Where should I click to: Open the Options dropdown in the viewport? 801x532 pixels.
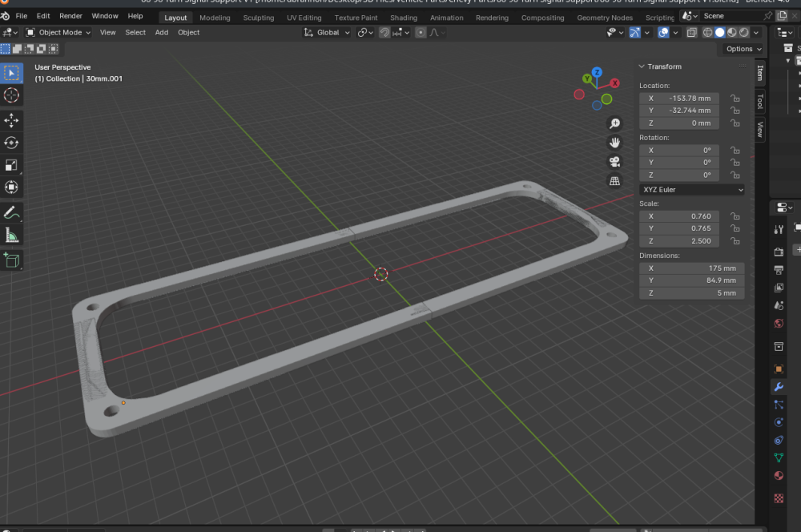pyautogui.click(x=743, y=49)
